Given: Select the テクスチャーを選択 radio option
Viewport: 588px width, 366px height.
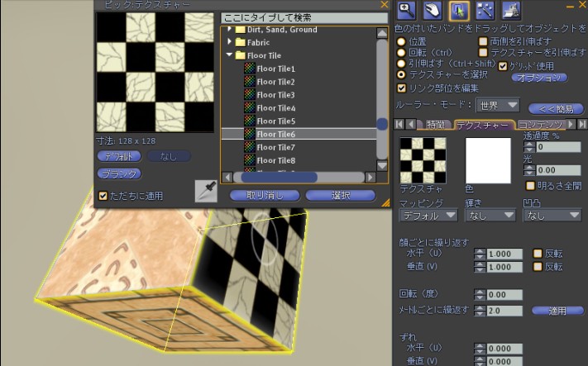Looking at the screenshot, I should (401, 75).
